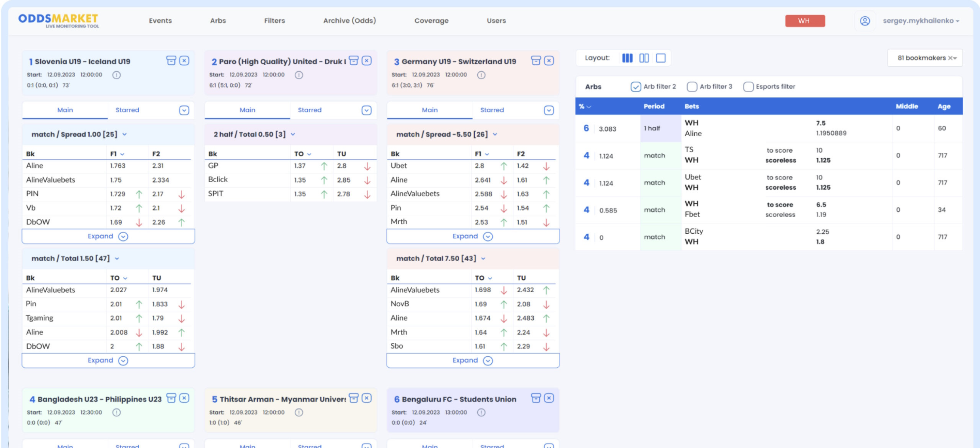Uncheck Arb filter 2 checkbox
980x448 pixels.
pyautogui.click(x=635, y=87)
